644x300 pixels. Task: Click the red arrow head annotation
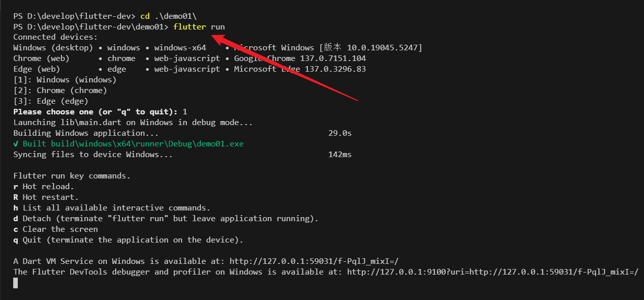click(x=217, y=38)
